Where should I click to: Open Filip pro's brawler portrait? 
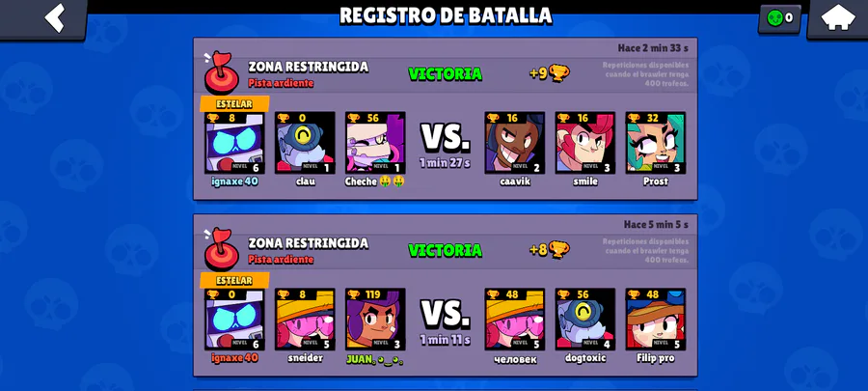[656, 320]
